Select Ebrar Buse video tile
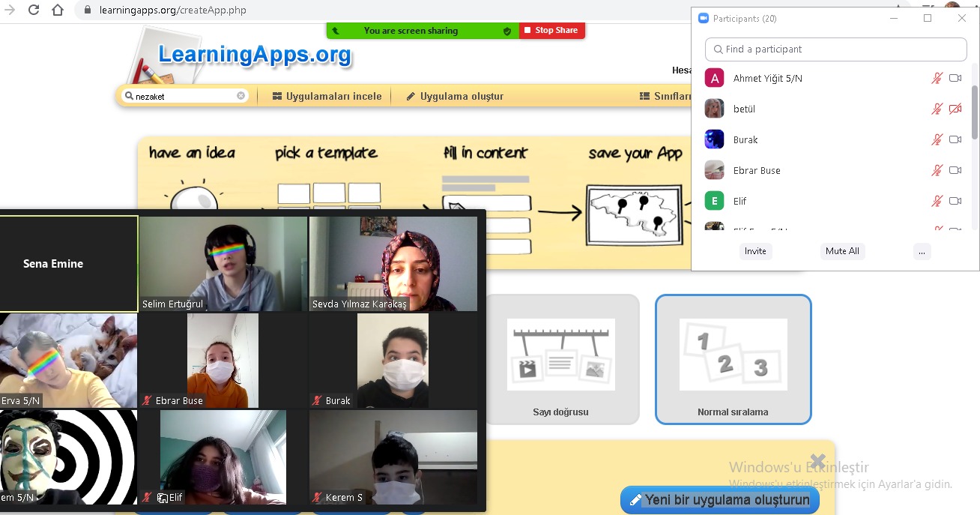 pos(223,361)
